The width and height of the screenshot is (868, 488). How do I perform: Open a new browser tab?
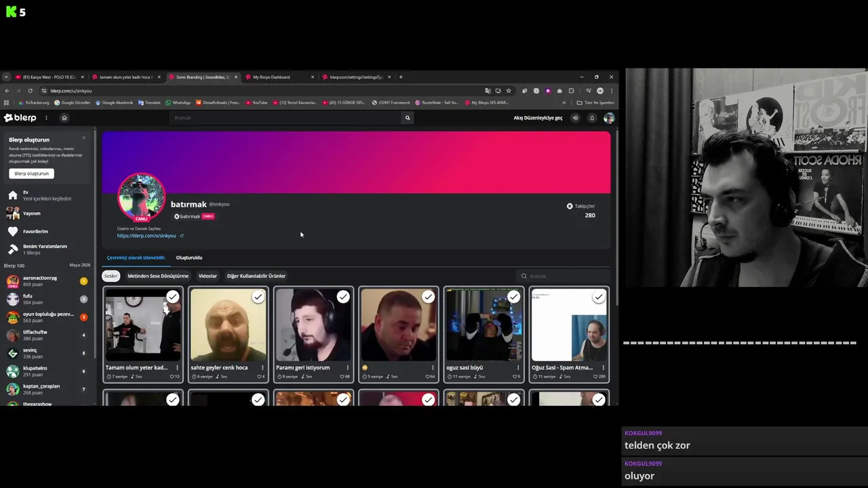401,77
